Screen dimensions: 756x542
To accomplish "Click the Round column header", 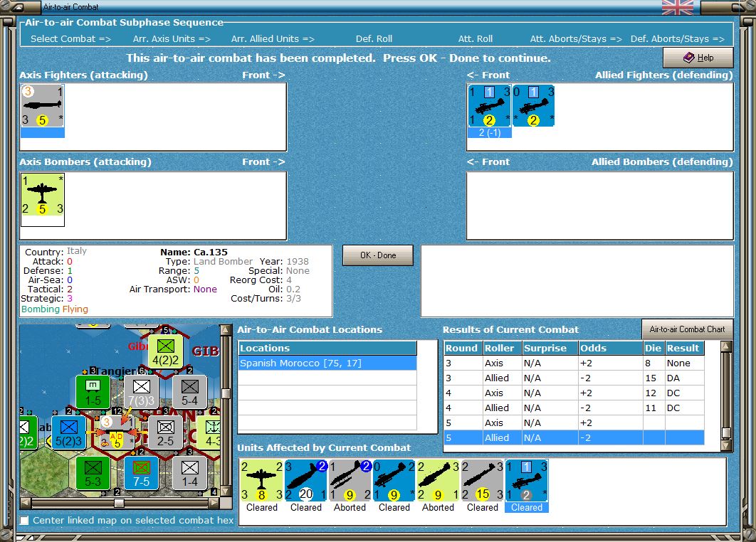I will pos(463,349).
